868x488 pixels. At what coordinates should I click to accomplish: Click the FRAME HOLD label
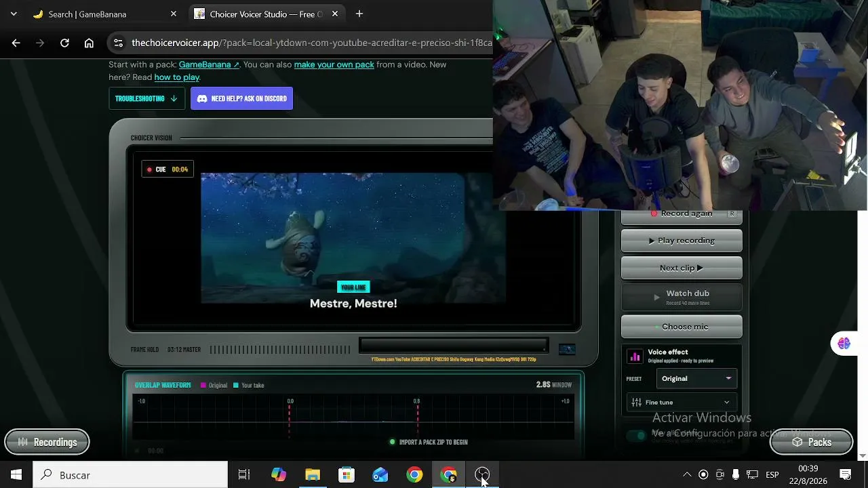(x=144, y=350)
